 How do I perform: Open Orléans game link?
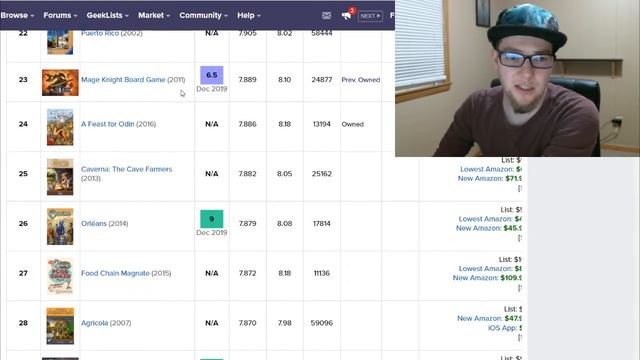[93, 223]
